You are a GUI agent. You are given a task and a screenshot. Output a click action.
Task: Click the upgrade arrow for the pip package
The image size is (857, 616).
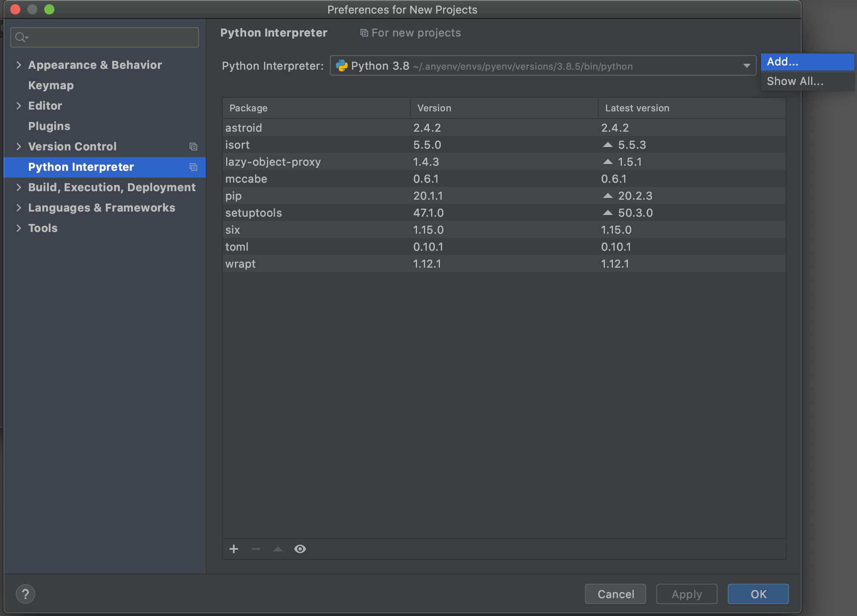coord(608,196)
